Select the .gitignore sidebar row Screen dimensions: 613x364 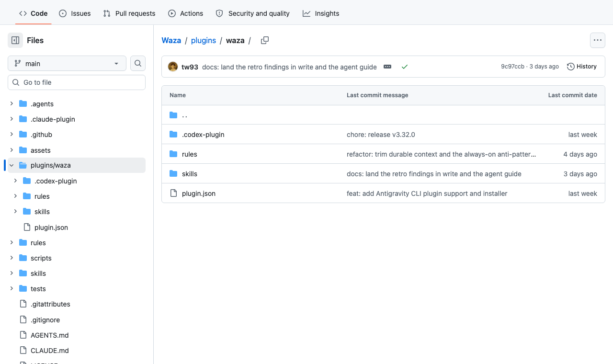pyautogui.click(x=77, y=320)
